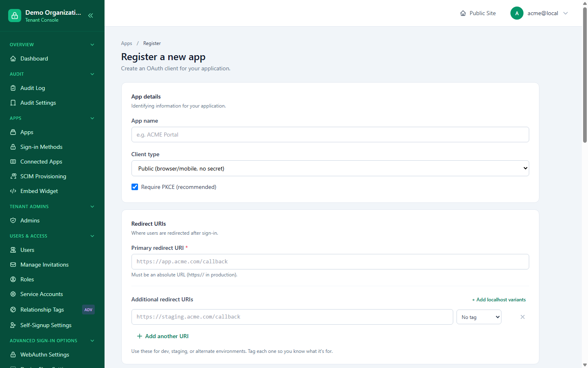Click the Audit Log clipboard icon
This screenshot has height=368, width=588.
click(x=13, y=88)
